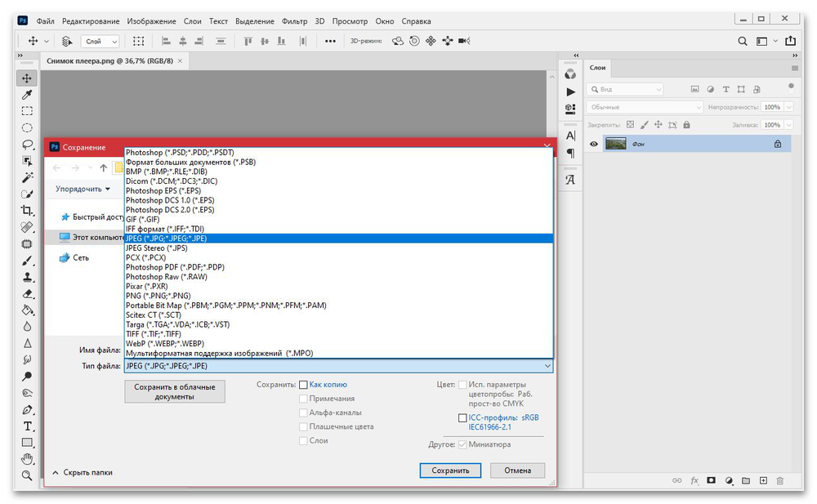Toggle the 'Миниатюра' checkbox

click(462, 444)
